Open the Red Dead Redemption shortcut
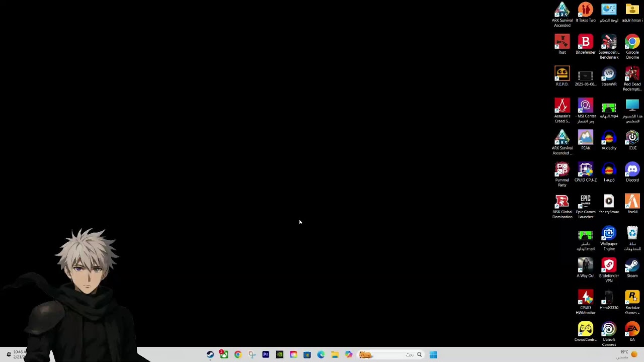The image size is (644, 362). coord(632,79)
